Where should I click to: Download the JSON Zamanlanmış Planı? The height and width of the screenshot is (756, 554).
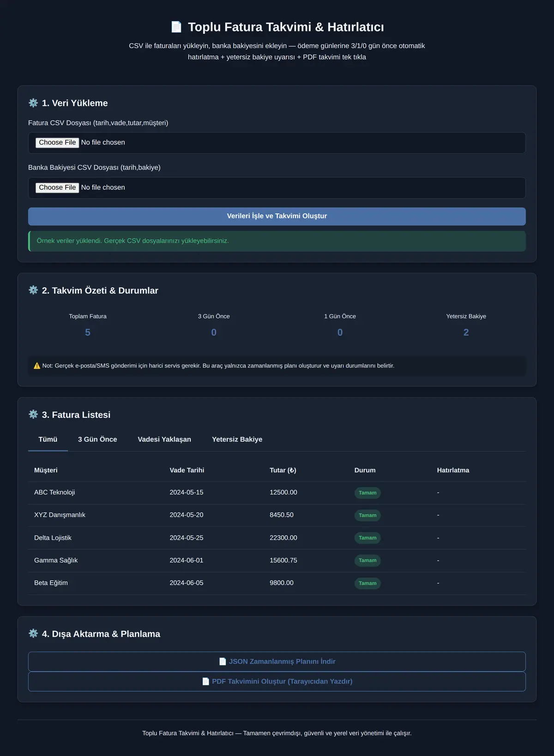tap(277, 661)
